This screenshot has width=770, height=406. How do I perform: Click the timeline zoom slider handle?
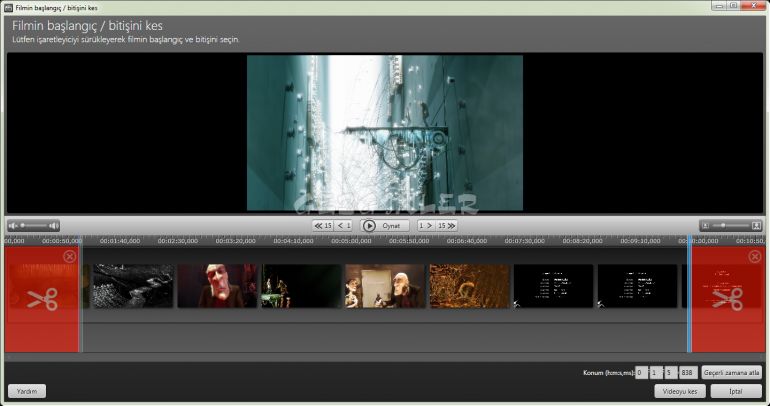[723, 225]
